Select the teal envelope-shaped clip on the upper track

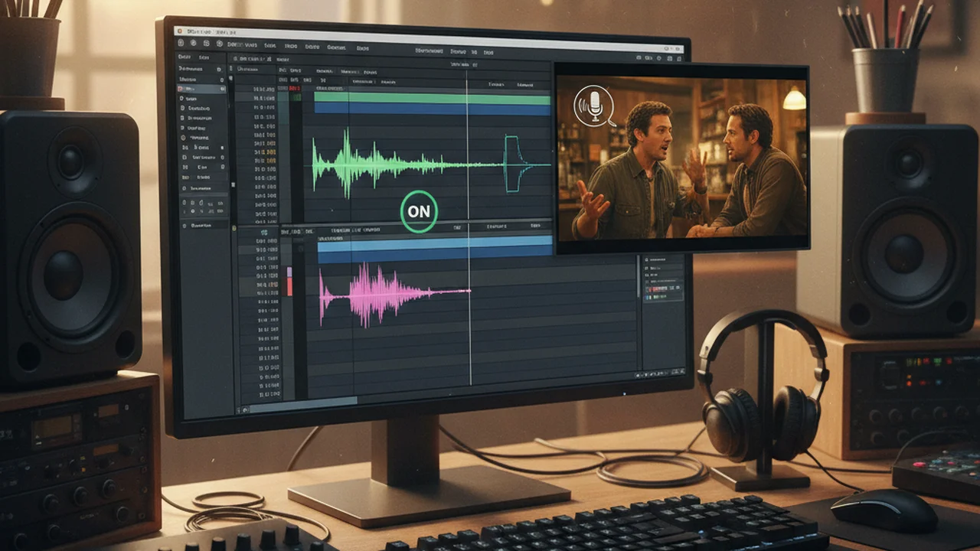pyautogui.click(x=517, y=163)
